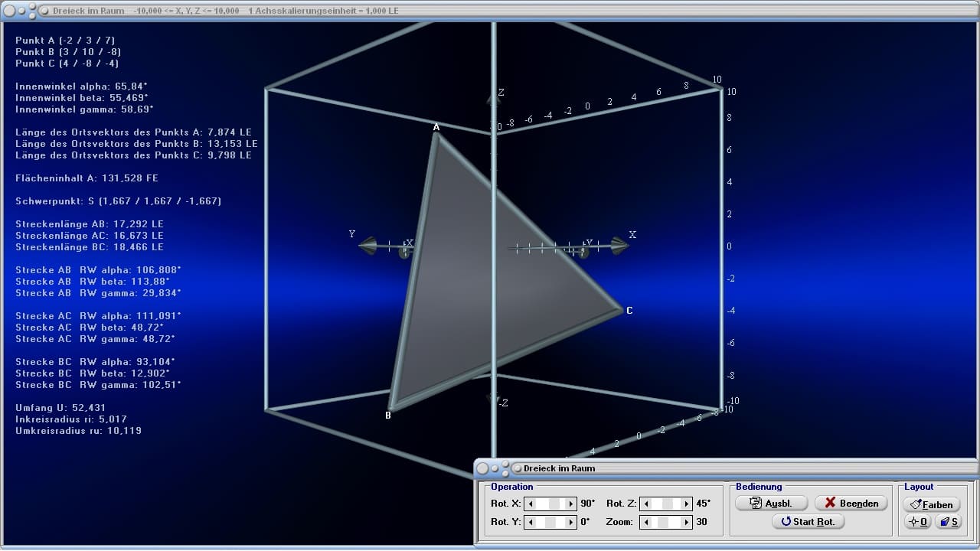This screenshot has width=980, height=551.
Task: Click "Flächeninhalt A: 131,528 FE" text
Action: (x=87, y=178)
